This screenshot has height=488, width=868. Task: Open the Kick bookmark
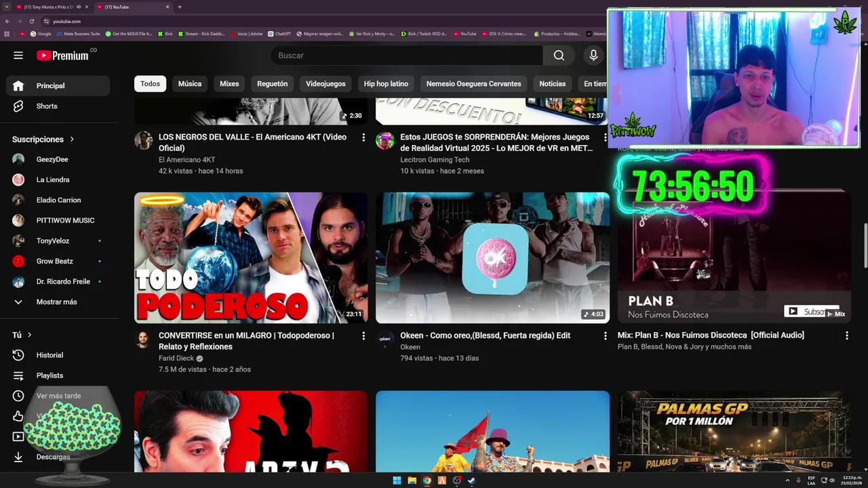click(165, 33)
